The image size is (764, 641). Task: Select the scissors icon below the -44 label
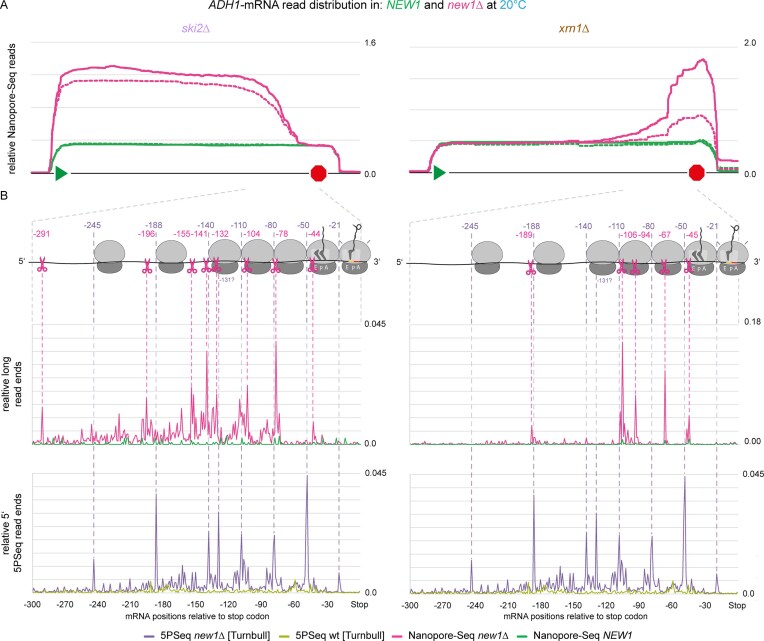312,265
